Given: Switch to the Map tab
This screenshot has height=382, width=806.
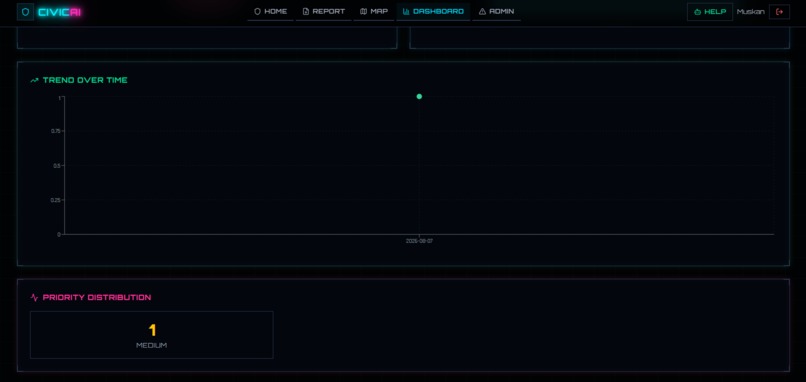Looking at the screenshot, I should tap(374, 11).
